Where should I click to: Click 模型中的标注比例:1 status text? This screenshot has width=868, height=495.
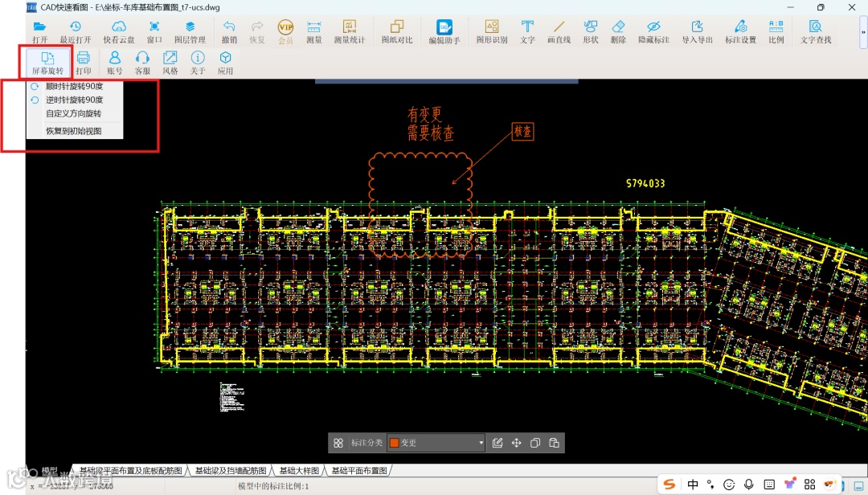(x=273, y=486)
